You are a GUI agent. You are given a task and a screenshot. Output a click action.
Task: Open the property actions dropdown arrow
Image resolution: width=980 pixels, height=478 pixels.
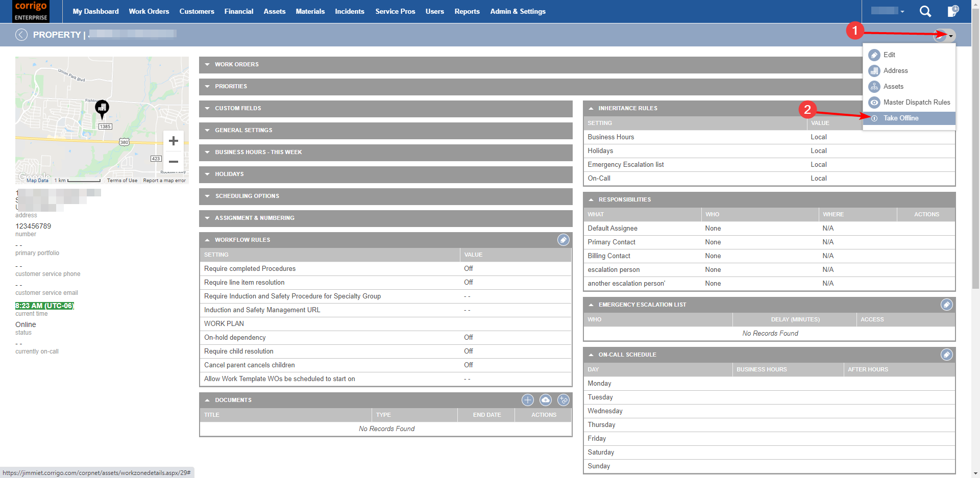pos(950,36)
